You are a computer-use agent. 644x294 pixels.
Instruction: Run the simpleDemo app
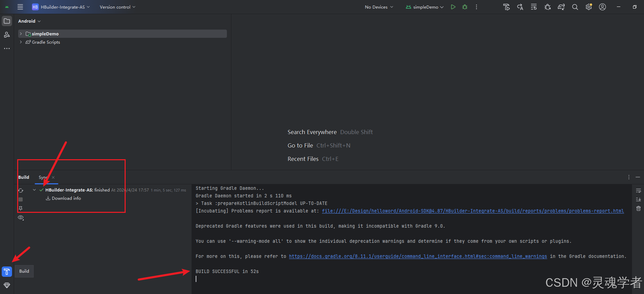[x=453, y=7]
